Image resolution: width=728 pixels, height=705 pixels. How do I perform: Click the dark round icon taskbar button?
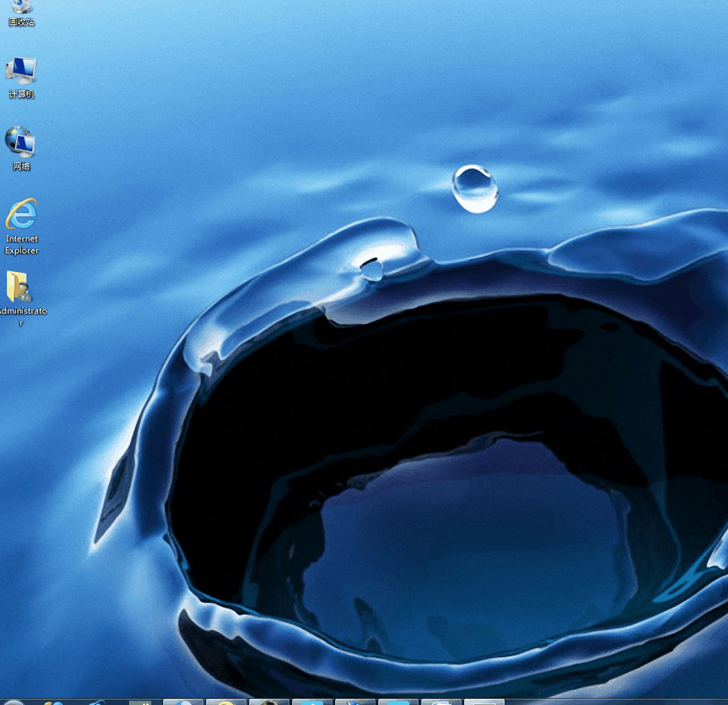pyautogui.click(x=269, y=702)
